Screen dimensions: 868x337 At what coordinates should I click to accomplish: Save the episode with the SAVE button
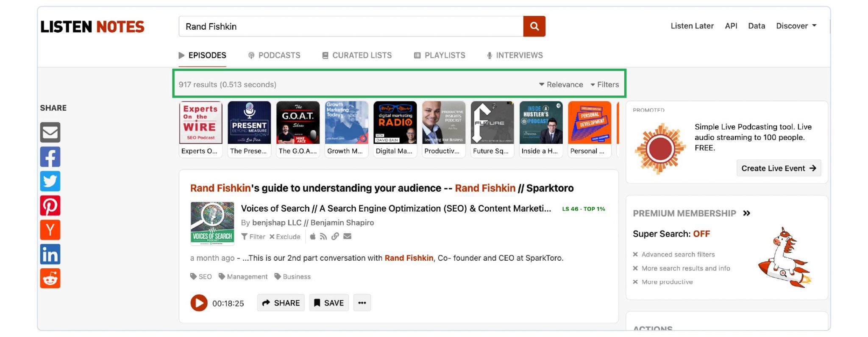[x=329, y=303]
